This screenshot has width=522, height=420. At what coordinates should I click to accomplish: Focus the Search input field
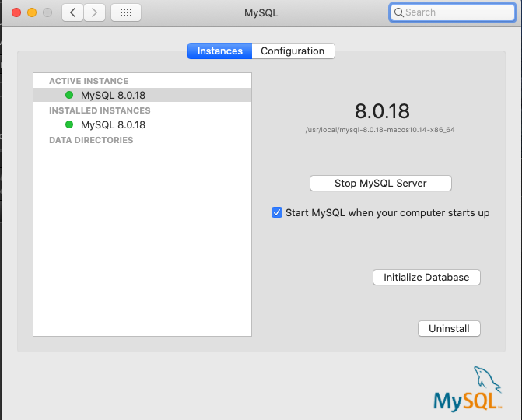(x=453, y=12)
